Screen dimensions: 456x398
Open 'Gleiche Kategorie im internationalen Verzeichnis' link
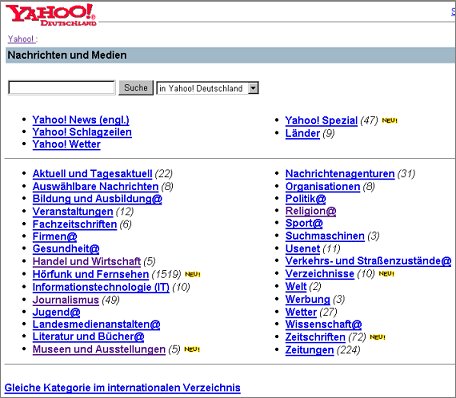tap(122, 388)
